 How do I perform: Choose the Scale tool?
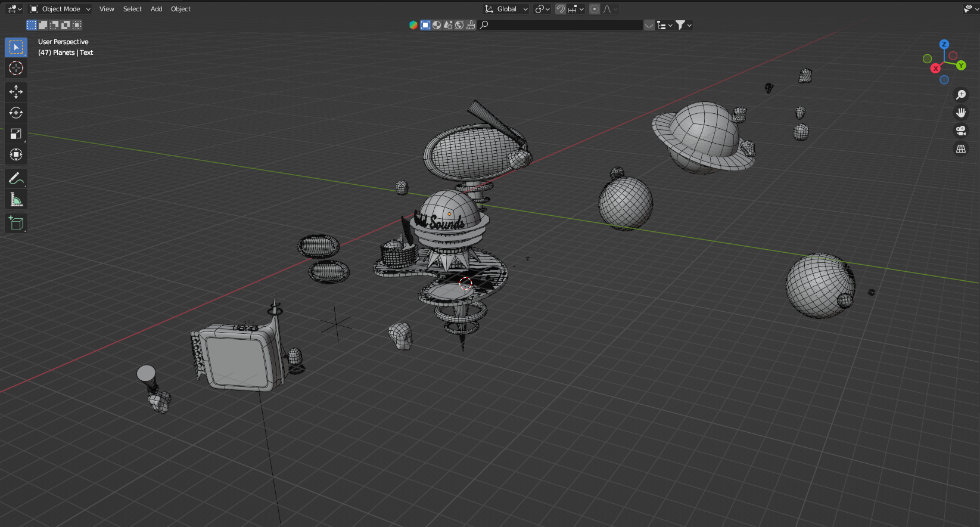point(16,134)
